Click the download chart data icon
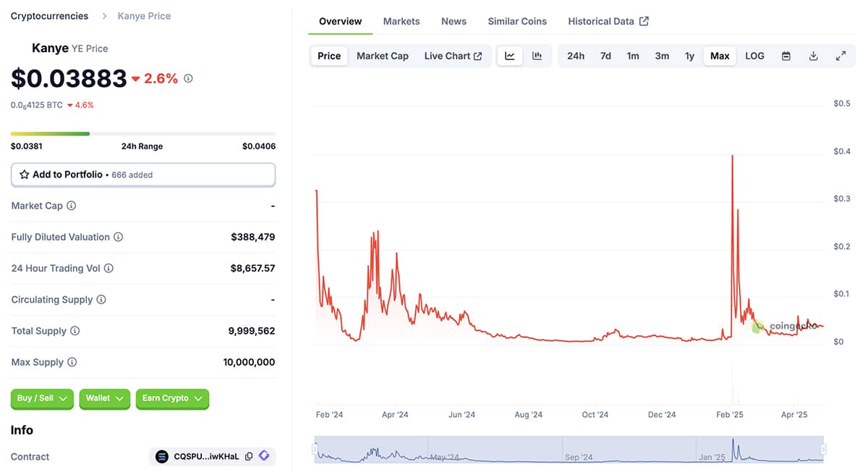 813,56
